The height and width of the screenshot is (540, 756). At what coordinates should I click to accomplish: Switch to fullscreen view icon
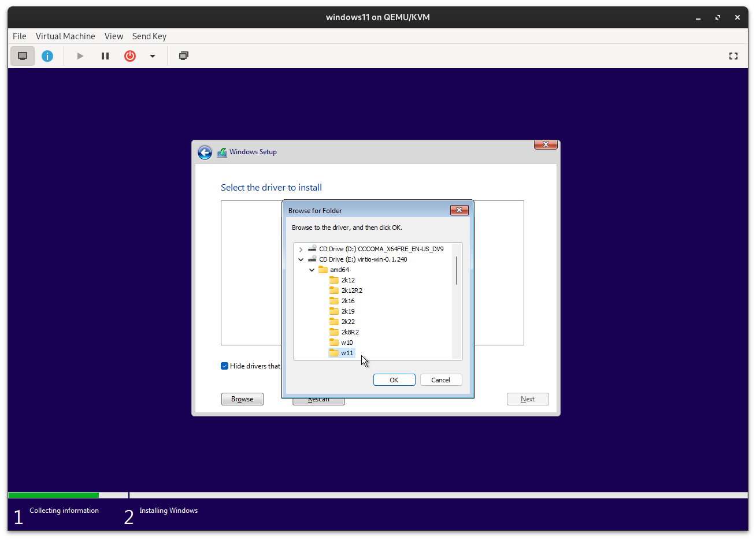point(733,56)
